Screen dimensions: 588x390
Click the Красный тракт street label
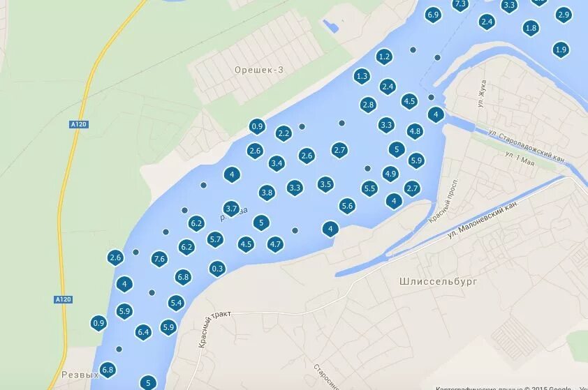(x=214, y=329)
